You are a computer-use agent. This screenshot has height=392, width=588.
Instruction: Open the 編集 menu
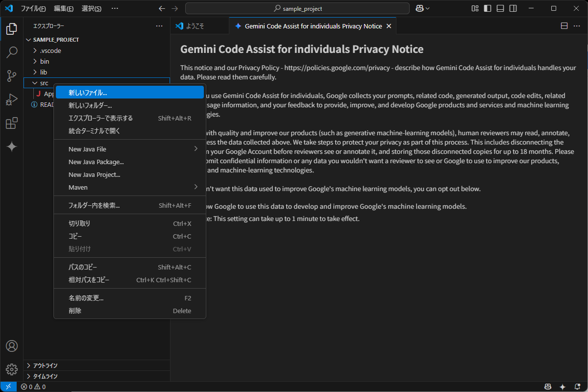(x=63, y=8)
